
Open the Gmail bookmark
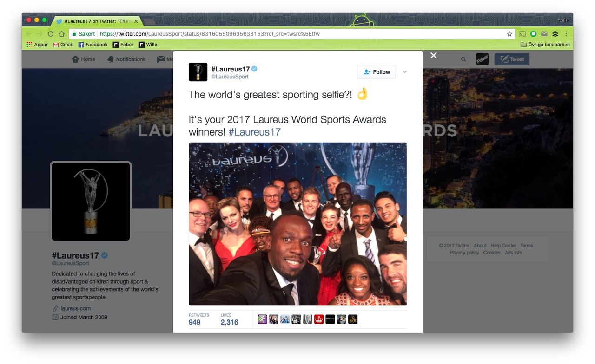63,45
